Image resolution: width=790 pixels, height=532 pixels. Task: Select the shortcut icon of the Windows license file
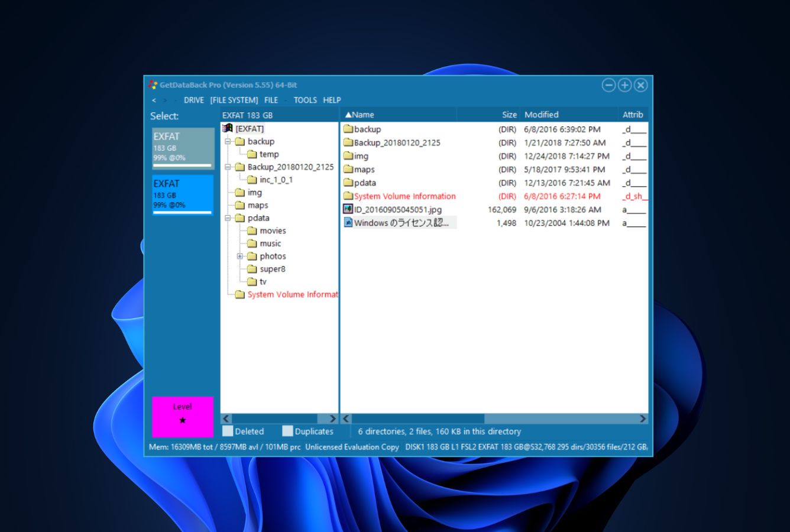tap(348, 223)
